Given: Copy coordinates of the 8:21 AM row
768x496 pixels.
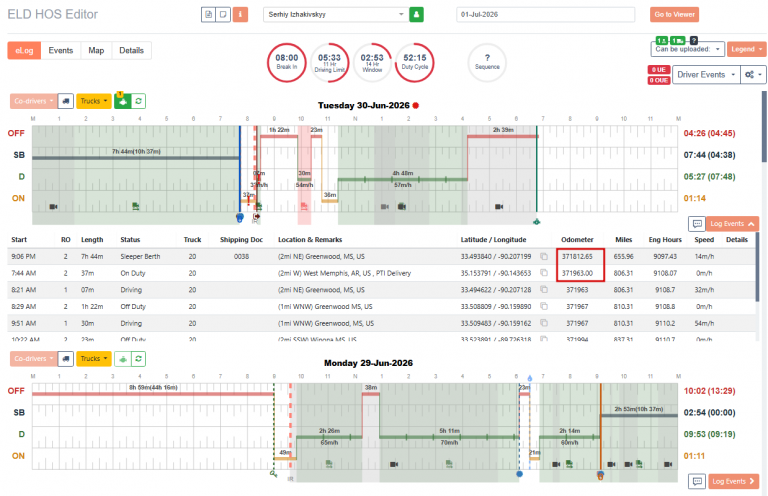Looking at the screenshot, I should click(544, 289).
